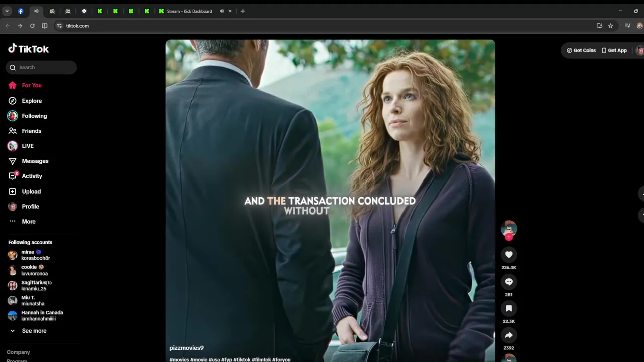Install app icon in address bar
The height and width of the screenshot is (362, 644).
point(599,26)
